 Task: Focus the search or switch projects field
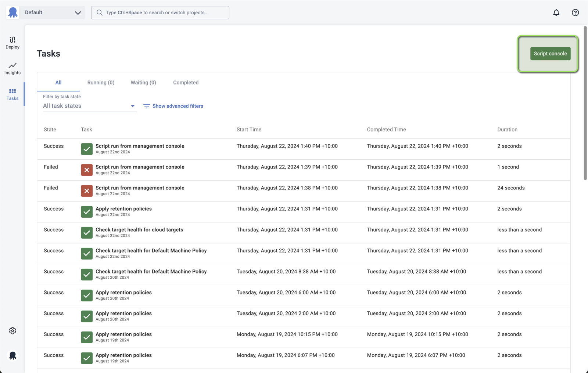point(160,12)
